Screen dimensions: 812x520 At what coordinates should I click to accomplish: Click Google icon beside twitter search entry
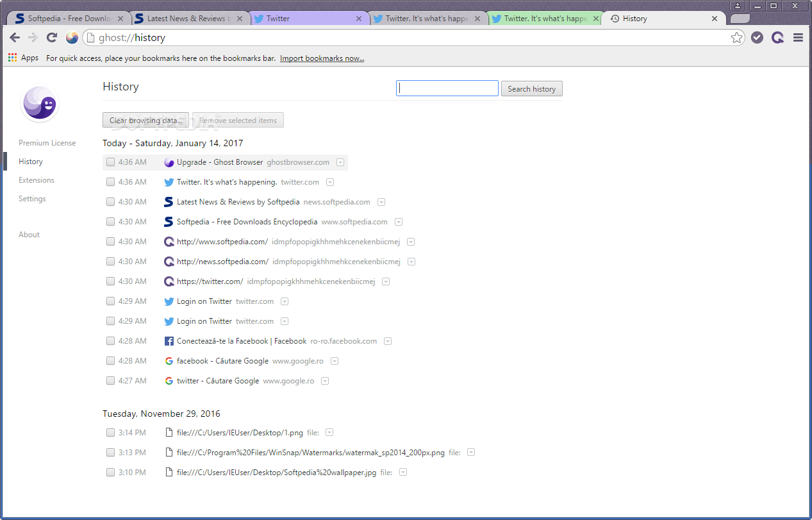pos(169,381)
